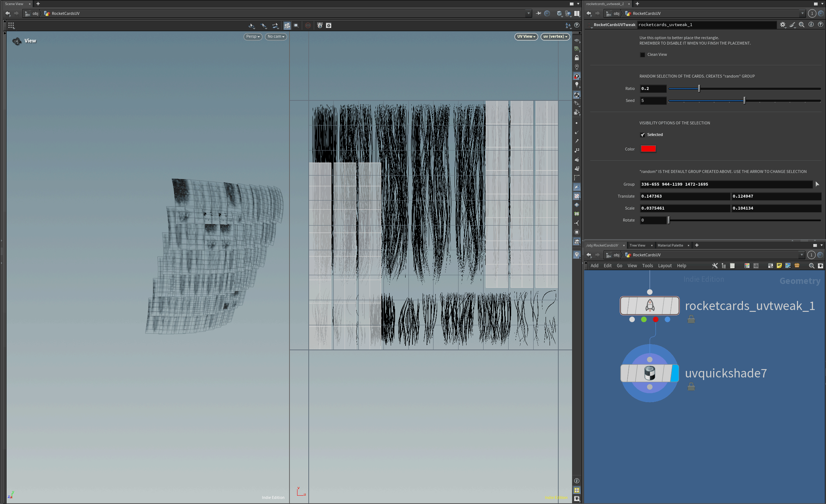Viewport: 826px width, 504px height.
Task: Toggle the viewport lock icon
Action: [577, 58]
